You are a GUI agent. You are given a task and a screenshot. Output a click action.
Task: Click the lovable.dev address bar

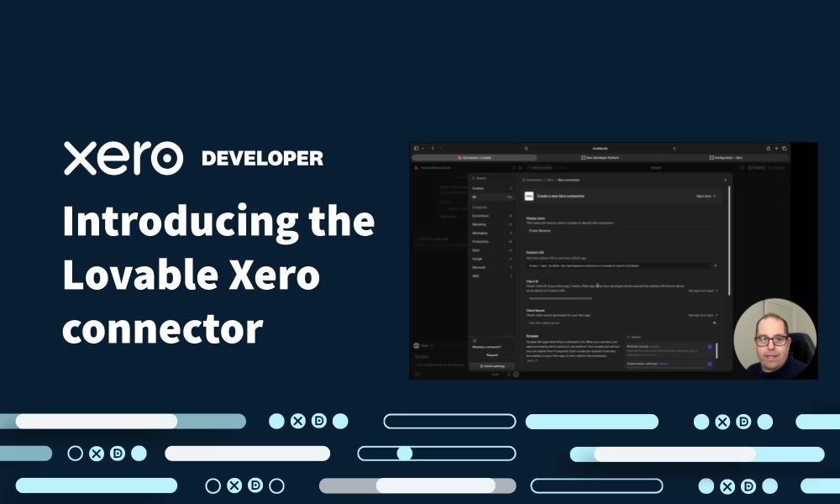600,149
